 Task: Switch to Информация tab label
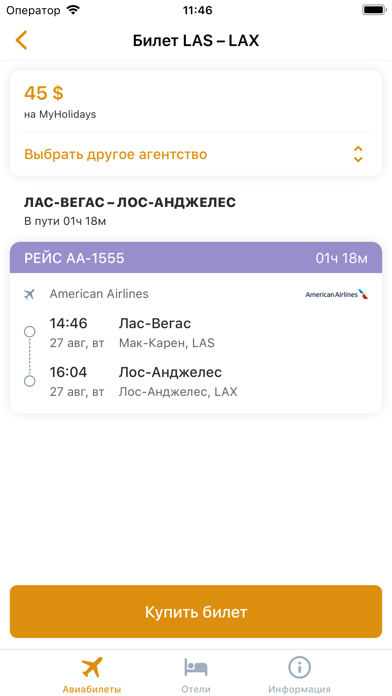[299, 689]
